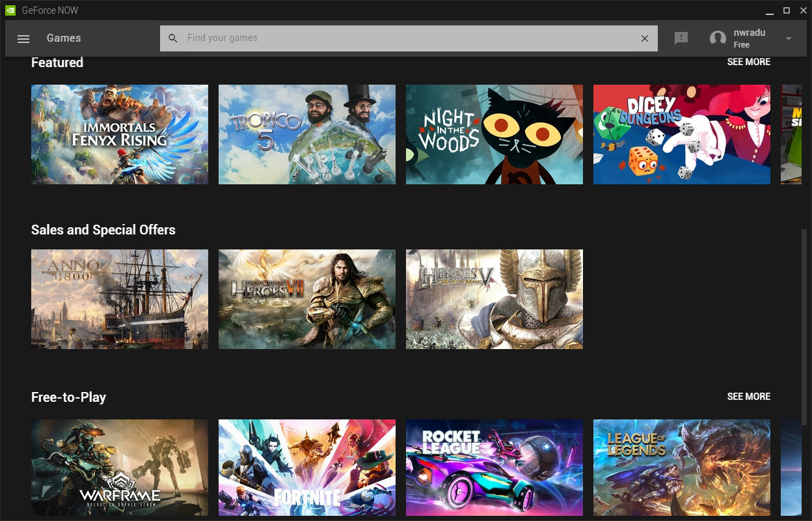Click the search magnifier icon
Viewport: 812px width, 521px height.
173,38
